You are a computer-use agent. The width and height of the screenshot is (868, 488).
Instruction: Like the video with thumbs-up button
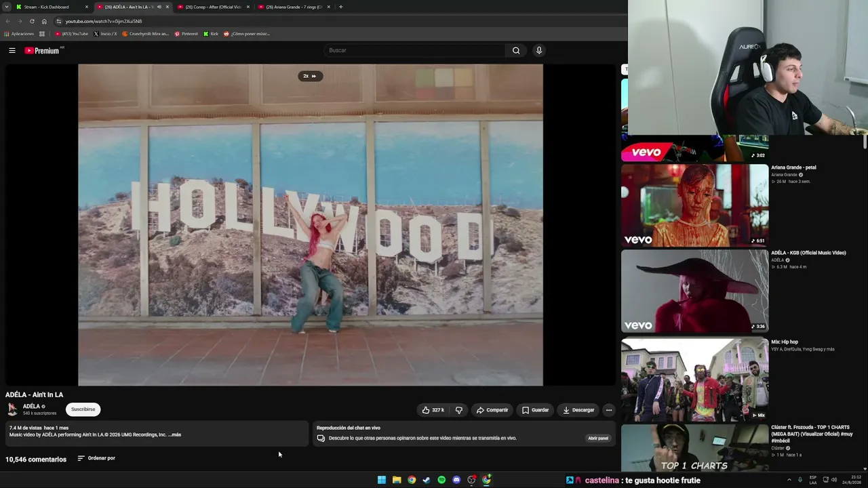click(x=433, y=410)
